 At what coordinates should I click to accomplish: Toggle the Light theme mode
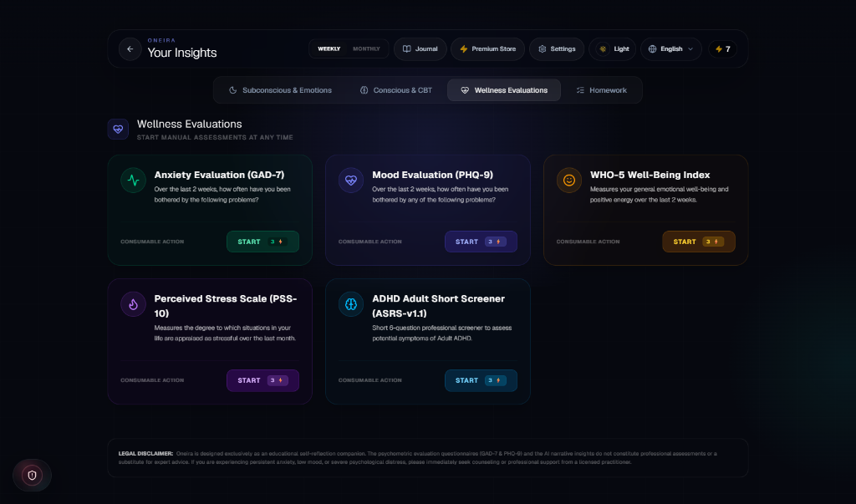pos(612,49)
